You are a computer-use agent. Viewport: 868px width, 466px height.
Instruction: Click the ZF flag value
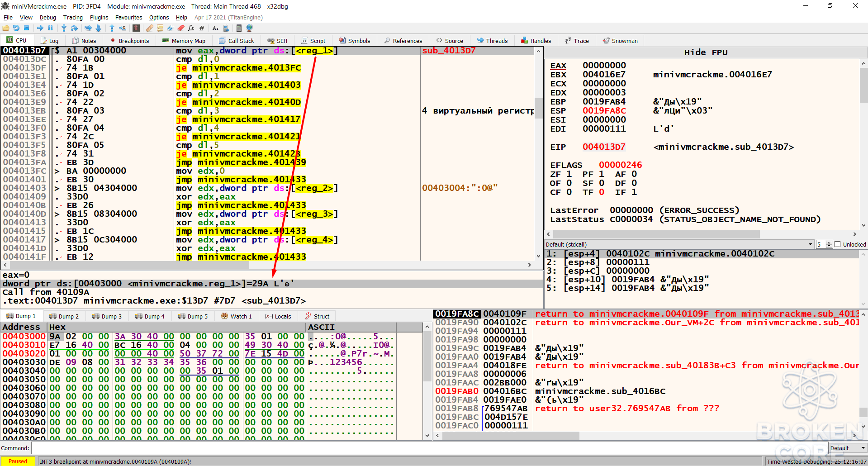[x=569, y=174]
